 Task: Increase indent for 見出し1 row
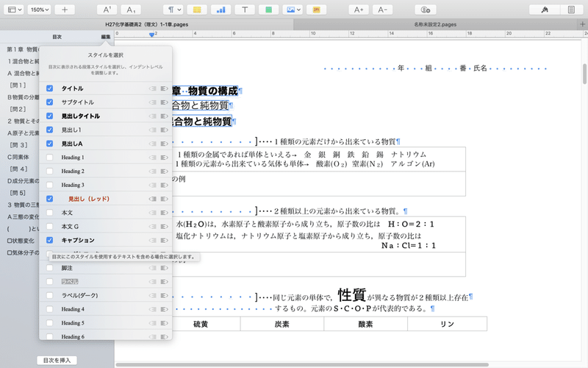coord(164,130)
